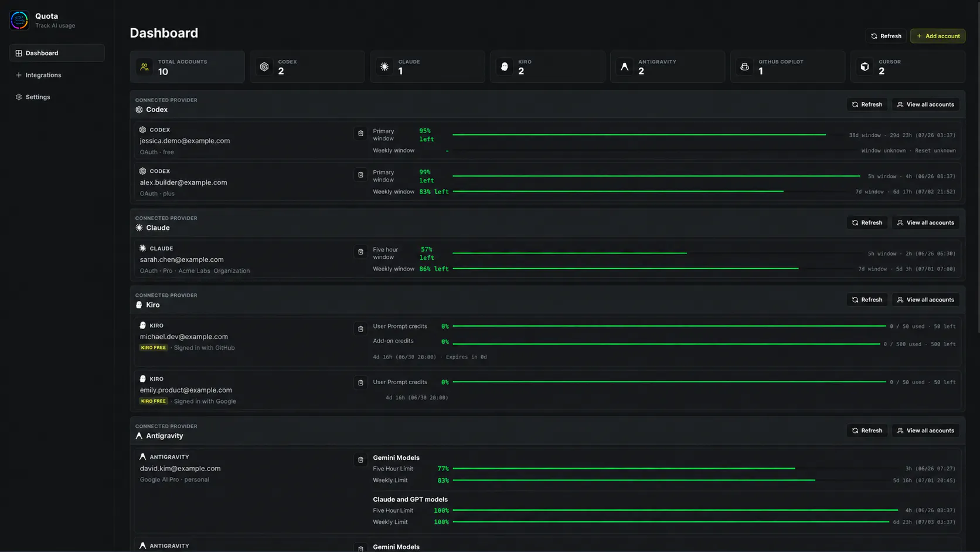
Task: Click the david.kim@example.com account email
Action: (x=180, y=469)
